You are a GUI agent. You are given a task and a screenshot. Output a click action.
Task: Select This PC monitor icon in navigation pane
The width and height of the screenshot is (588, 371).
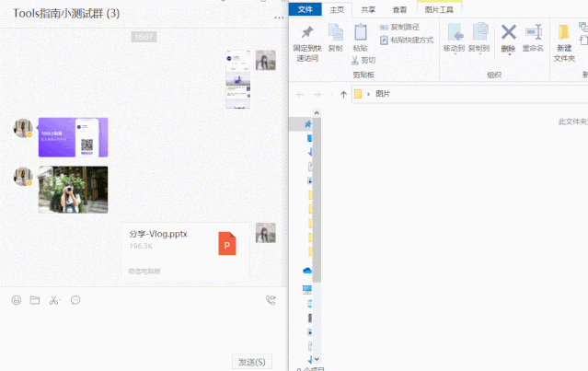tap(307, 289)
